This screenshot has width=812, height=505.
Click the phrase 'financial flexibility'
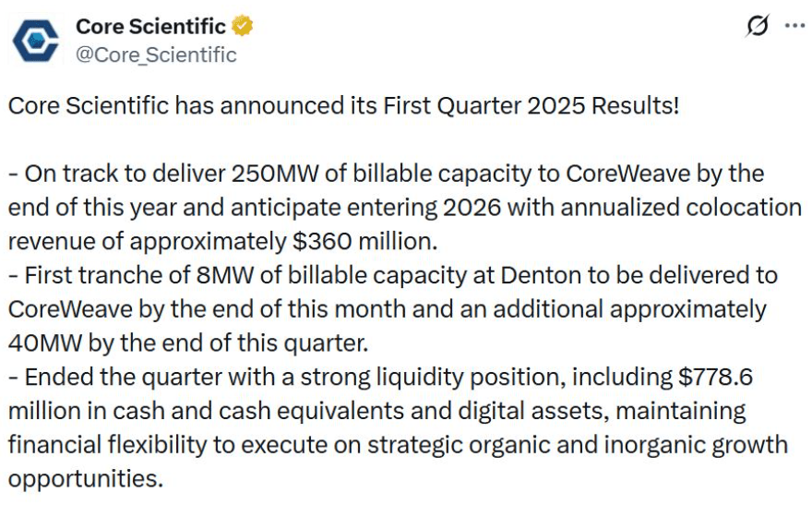point(107,445)
